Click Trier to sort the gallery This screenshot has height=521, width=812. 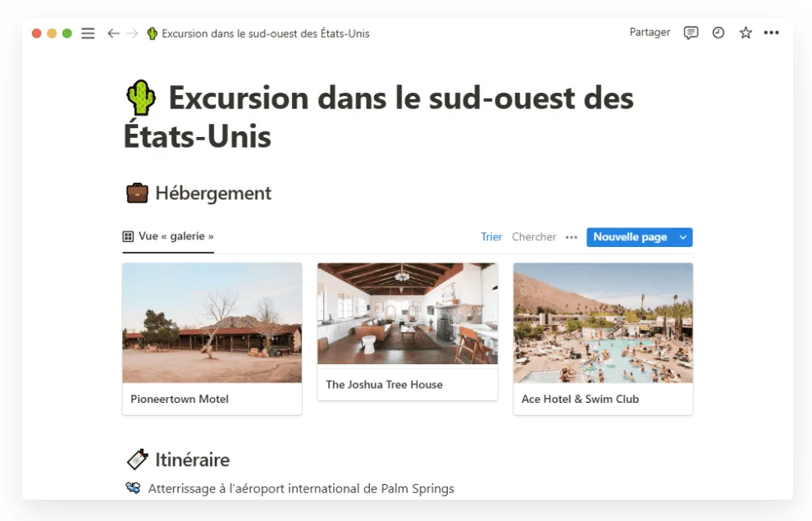tap(491, 236)
